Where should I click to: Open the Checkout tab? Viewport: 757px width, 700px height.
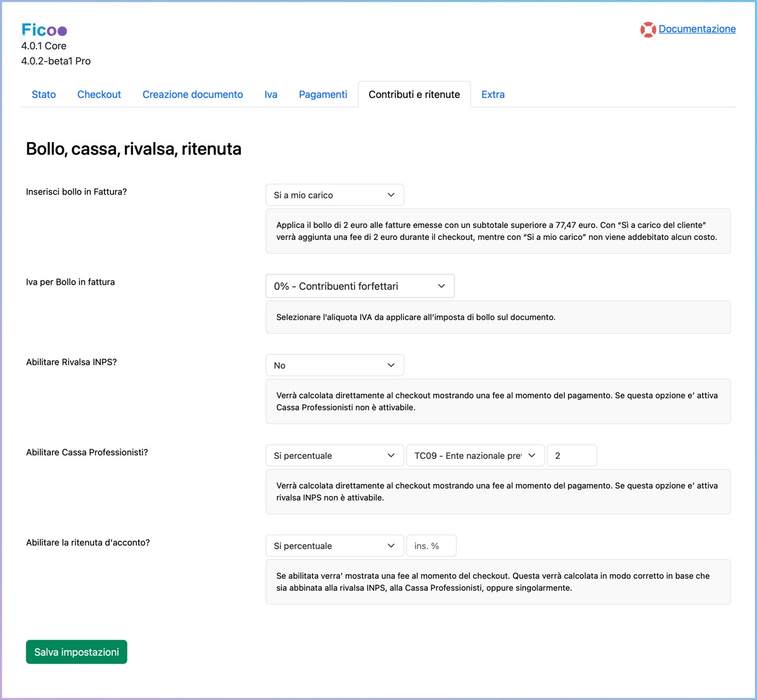[x=99, y=95]
